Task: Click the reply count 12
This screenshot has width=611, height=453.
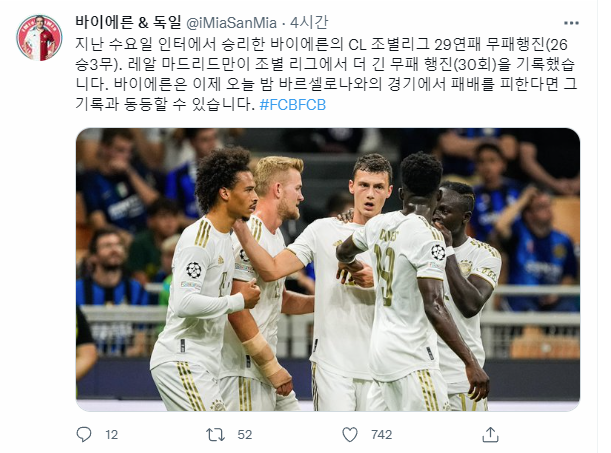Action: 111,435
